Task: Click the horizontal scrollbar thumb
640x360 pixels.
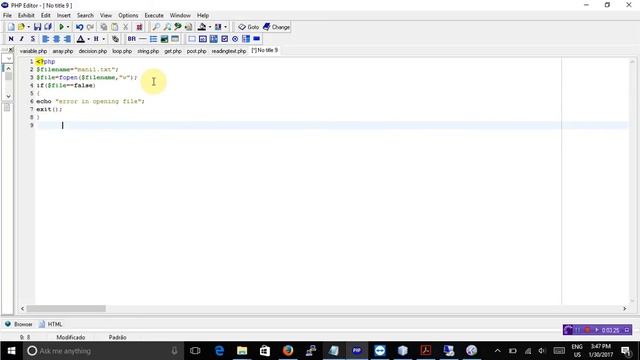Action: (x=66, y=309)
